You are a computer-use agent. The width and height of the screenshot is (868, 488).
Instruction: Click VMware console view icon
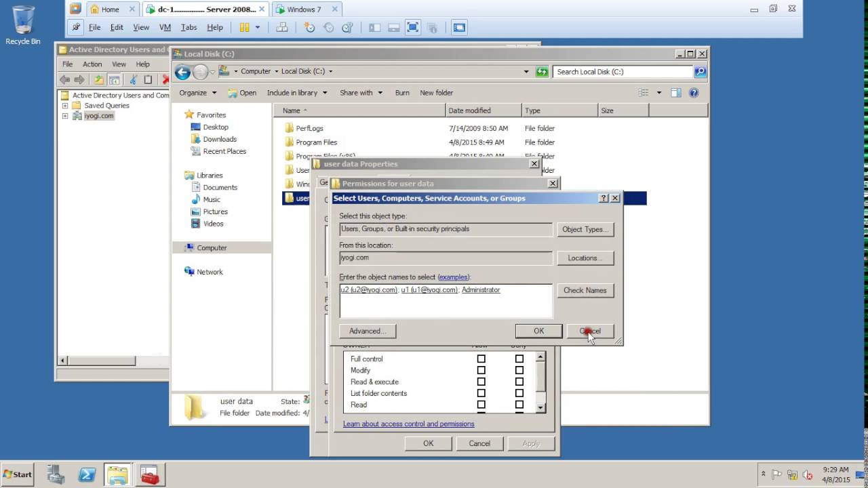(x=459, y=28)
